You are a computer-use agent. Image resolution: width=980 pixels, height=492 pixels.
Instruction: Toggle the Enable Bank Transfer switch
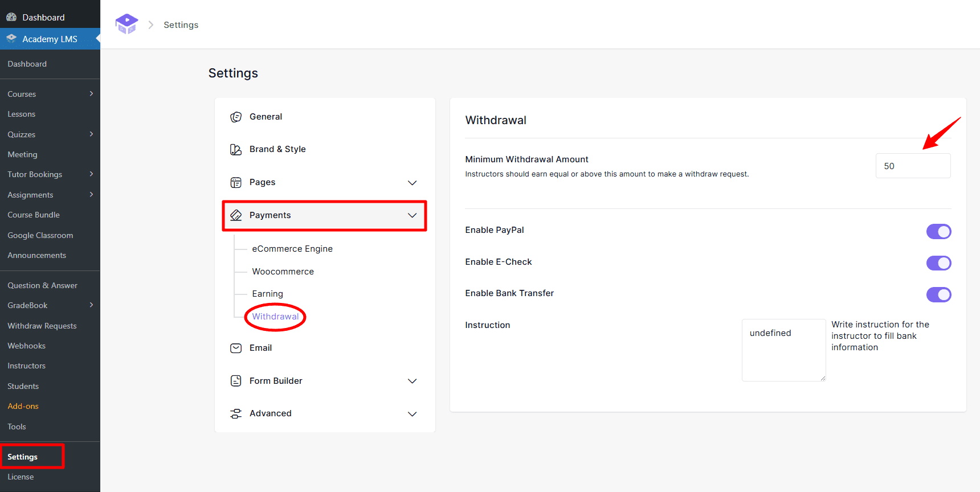(938, 294)
